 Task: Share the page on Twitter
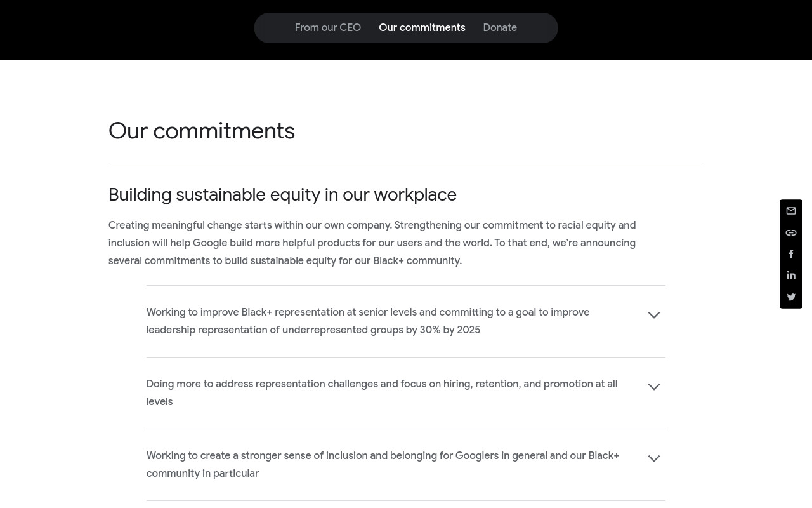pos(791,297)
